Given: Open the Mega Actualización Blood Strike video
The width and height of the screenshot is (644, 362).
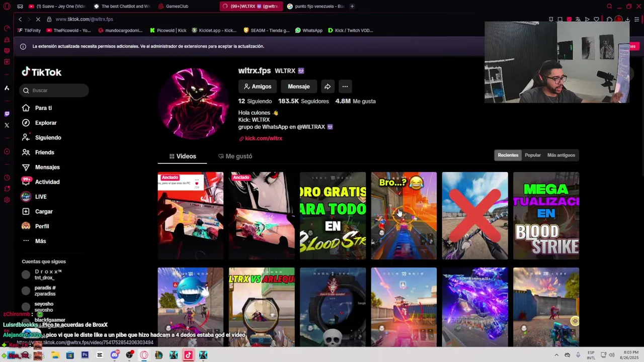Looking at the screenshot, I should [546, 216].
